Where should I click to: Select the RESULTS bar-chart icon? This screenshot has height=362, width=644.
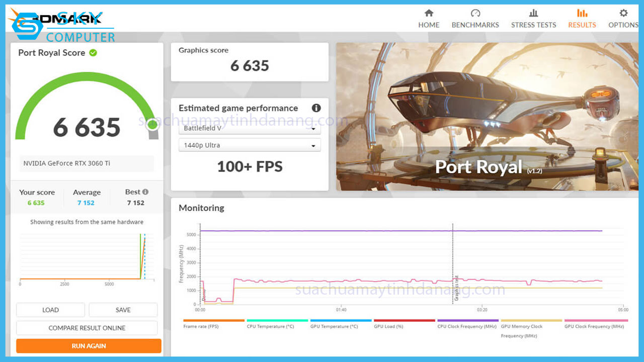[582, 13]
